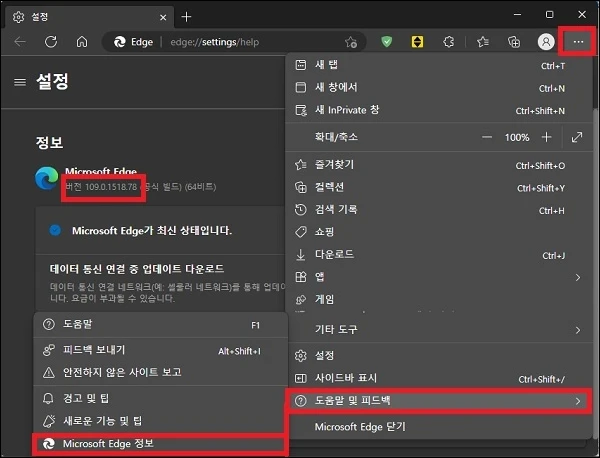Open Microsoft Edge 정보

[x=160, y=444]
